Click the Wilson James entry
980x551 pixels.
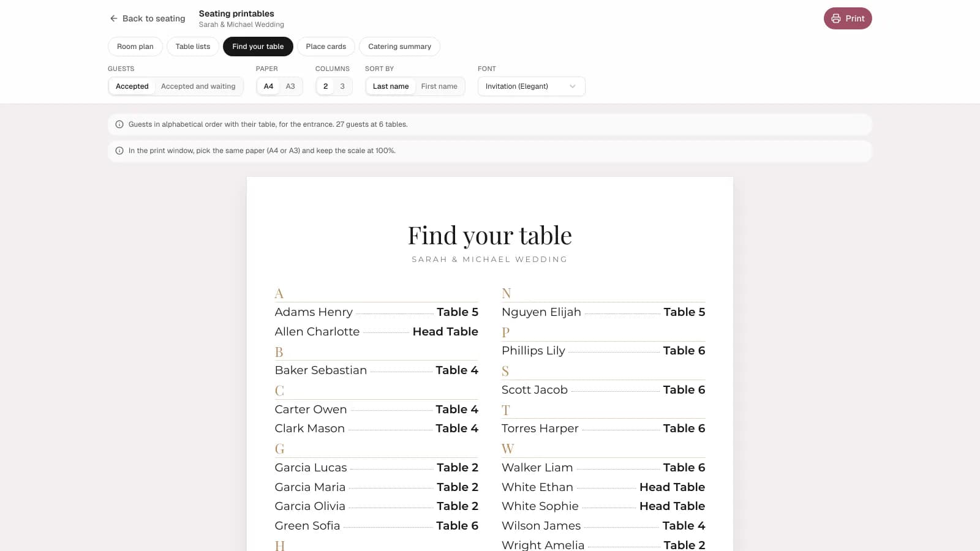(603, 526)
